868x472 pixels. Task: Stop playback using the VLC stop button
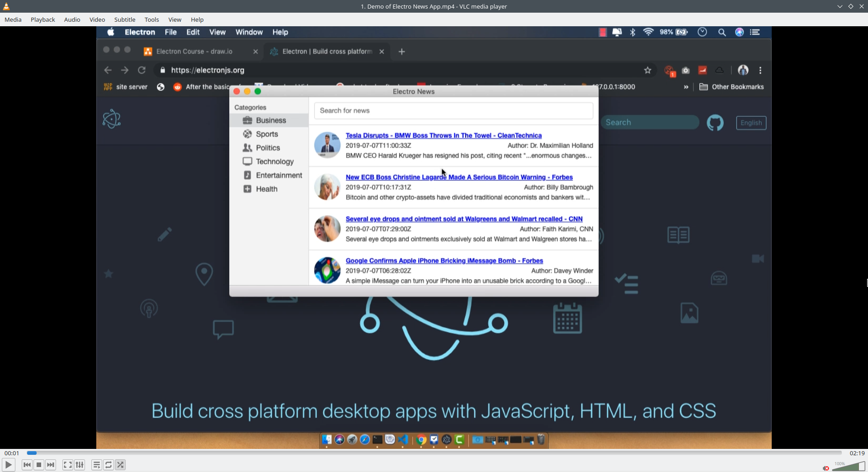pos(39,465)
